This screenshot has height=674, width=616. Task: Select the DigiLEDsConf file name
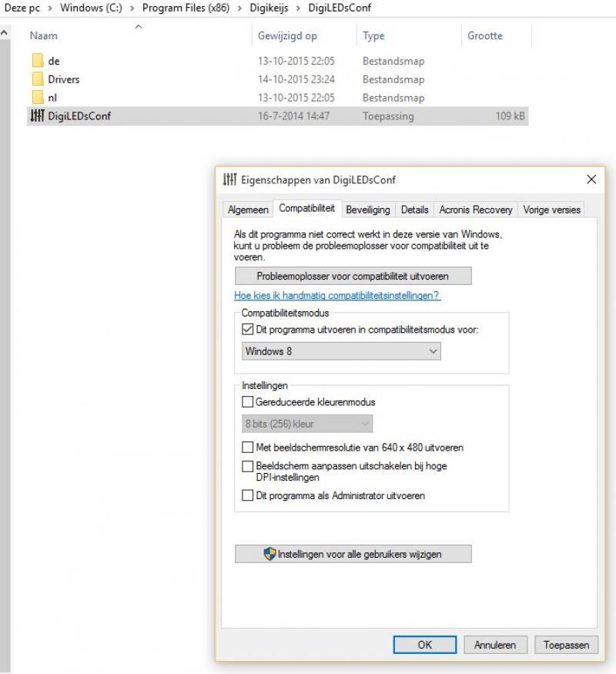point(79,116)
